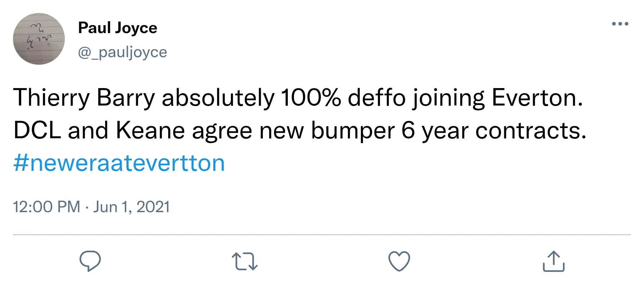Click the word "Everton." in the first line
This screenshot has width=644, height=301.
(x=537, y=98)
